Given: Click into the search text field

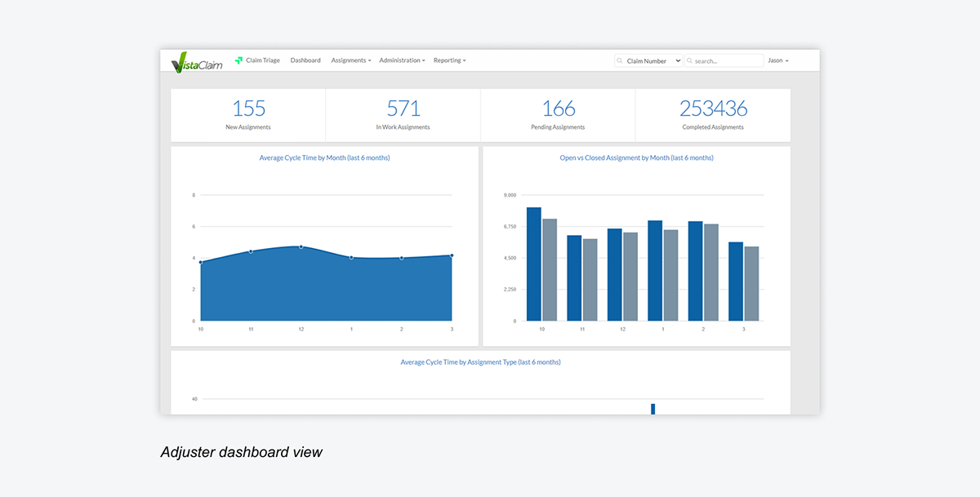Looking at the screenshot, I should [x=727, y=61].
